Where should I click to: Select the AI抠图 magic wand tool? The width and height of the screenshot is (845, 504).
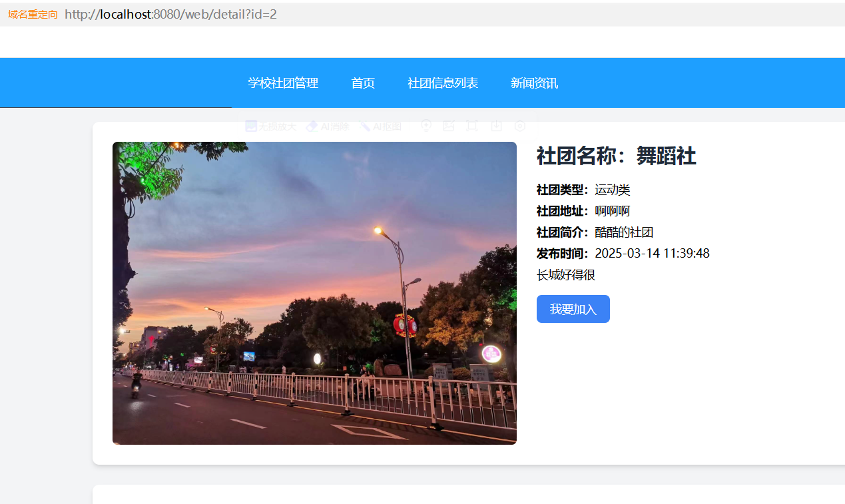(x=381, y=126)
